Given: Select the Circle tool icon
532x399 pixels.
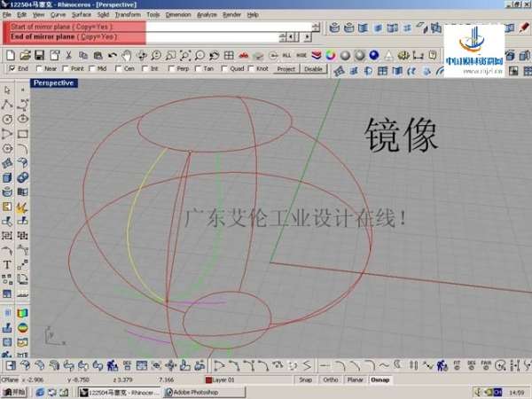Looking at the screenshot, I should point(7,119).
